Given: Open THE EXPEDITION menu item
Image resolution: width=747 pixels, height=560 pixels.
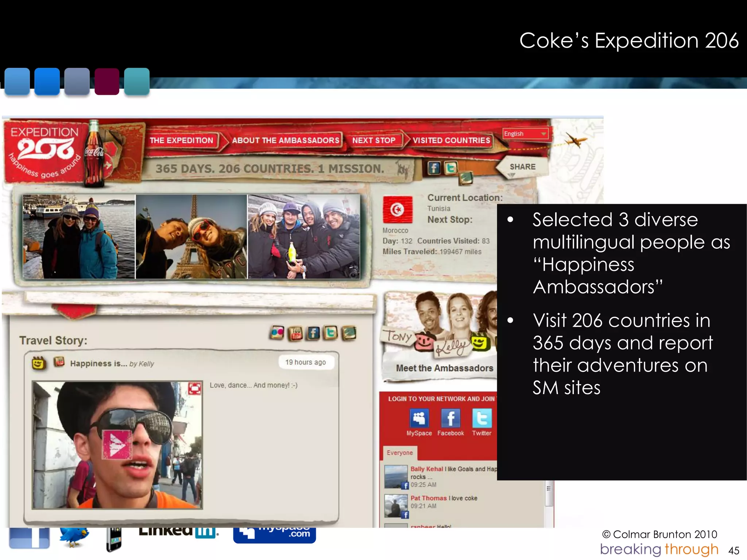Looking at the screenshot, I should (x=181, y=140).
